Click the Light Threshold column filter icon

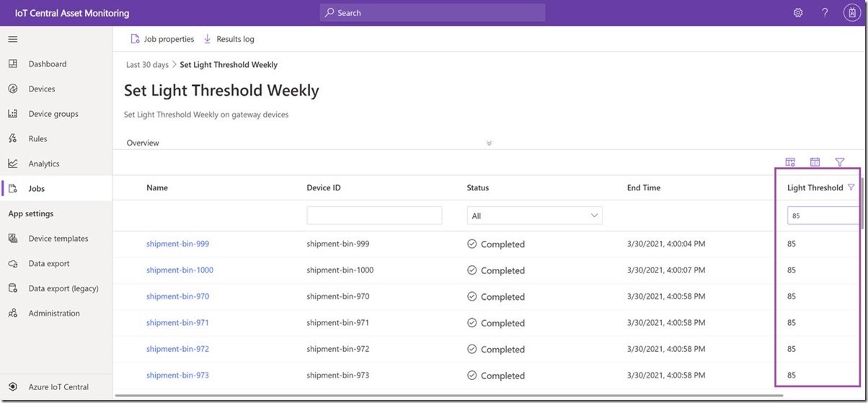point(851,187)
